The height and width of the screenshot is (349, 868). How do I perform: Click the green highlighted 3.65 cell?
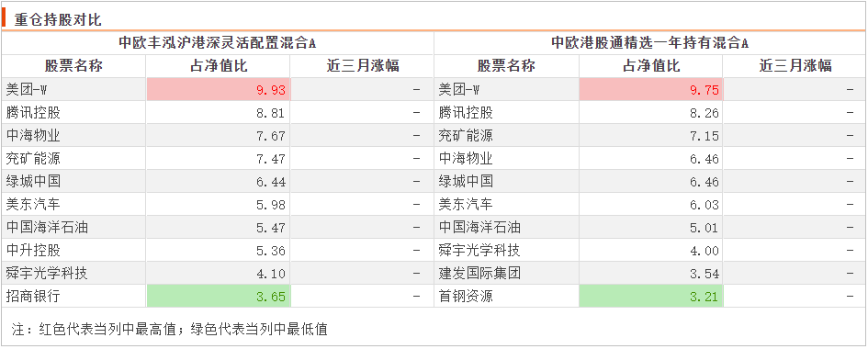point(218,297)
